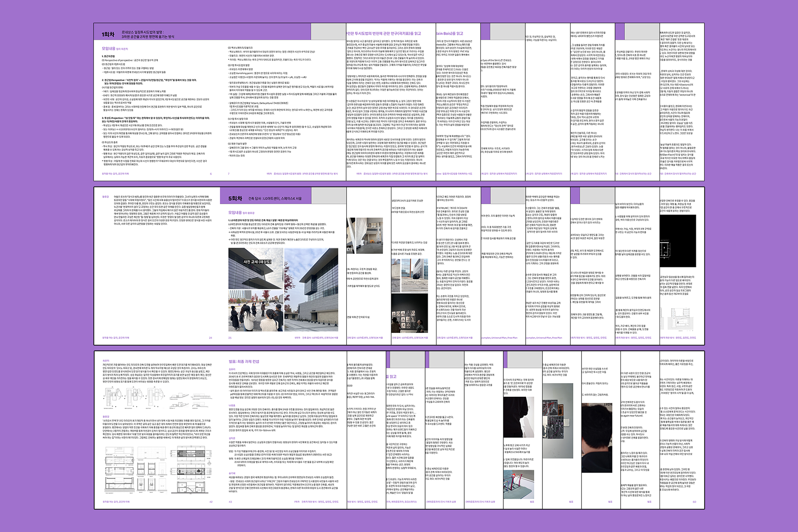Click the red chair sculpture photo
Image resolution: width=798 pixels, height=532 pixels.
point(518,484)
